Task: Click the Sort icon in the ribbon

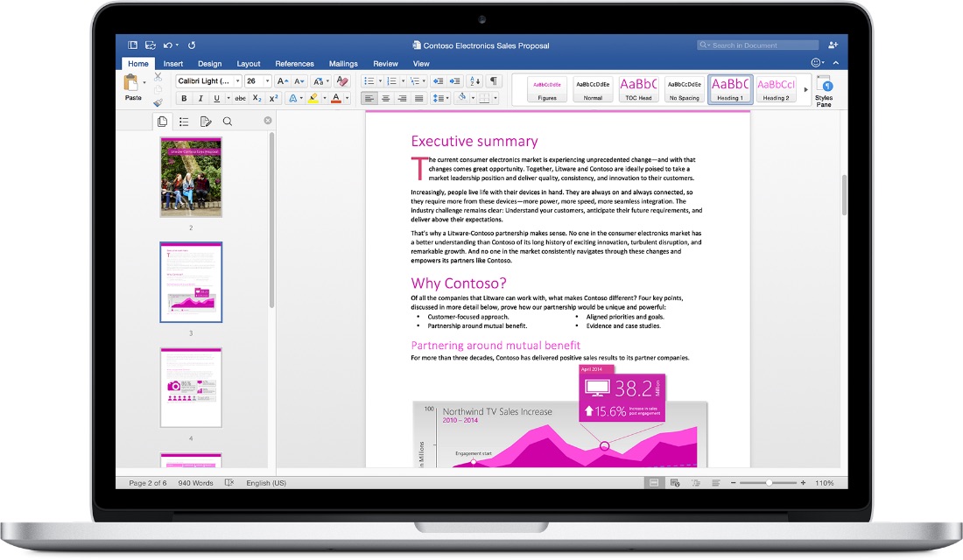Action: (x=474, y=81)
